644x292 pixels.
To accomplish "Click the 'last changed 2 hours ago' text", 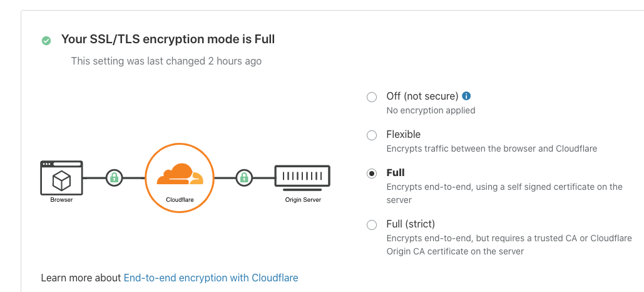I will click(166, 61).
